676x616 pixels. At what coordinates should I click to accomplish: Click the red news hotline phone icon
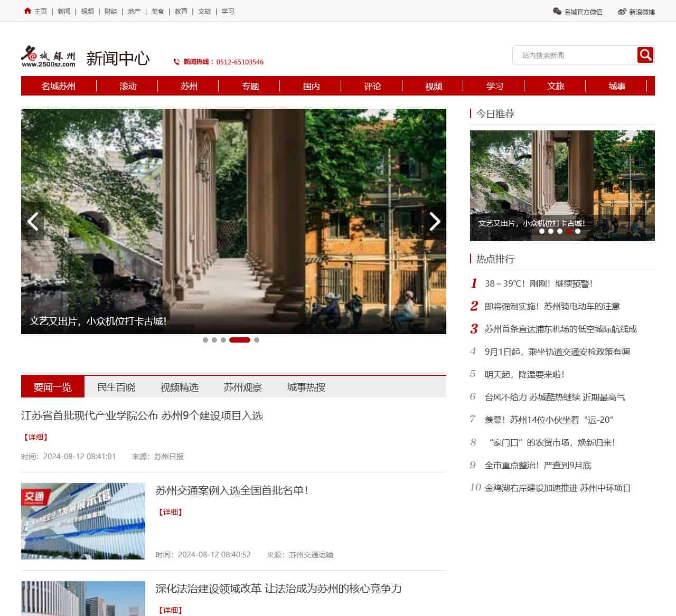coord(176,62)
